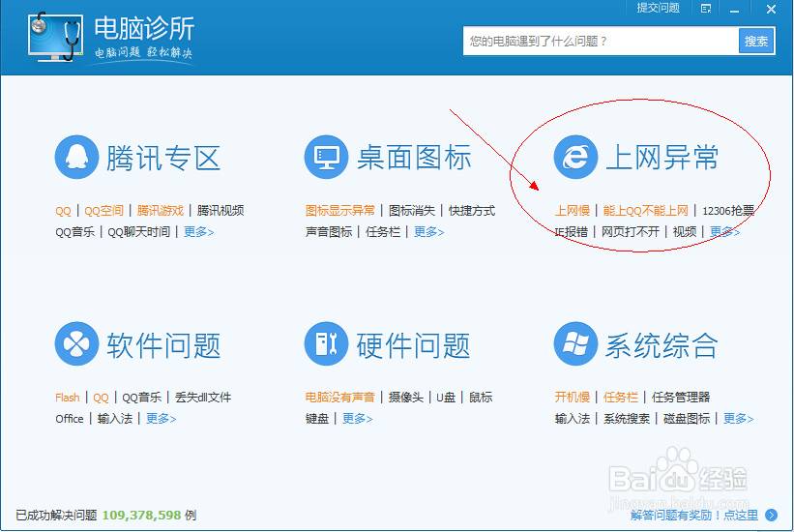The image size is (794, 532).
Task: Select the 声音图标 link
Action: point(329,232)
